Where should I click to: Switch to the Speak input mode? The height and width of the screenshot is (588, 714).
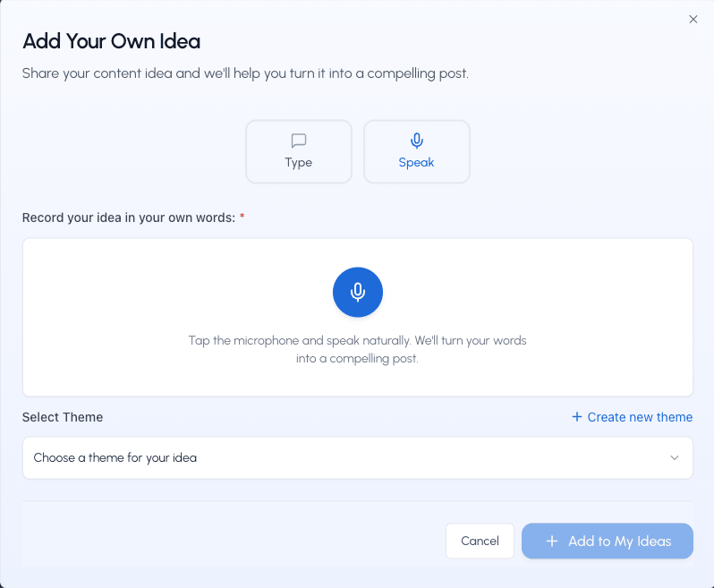point(417,151)
